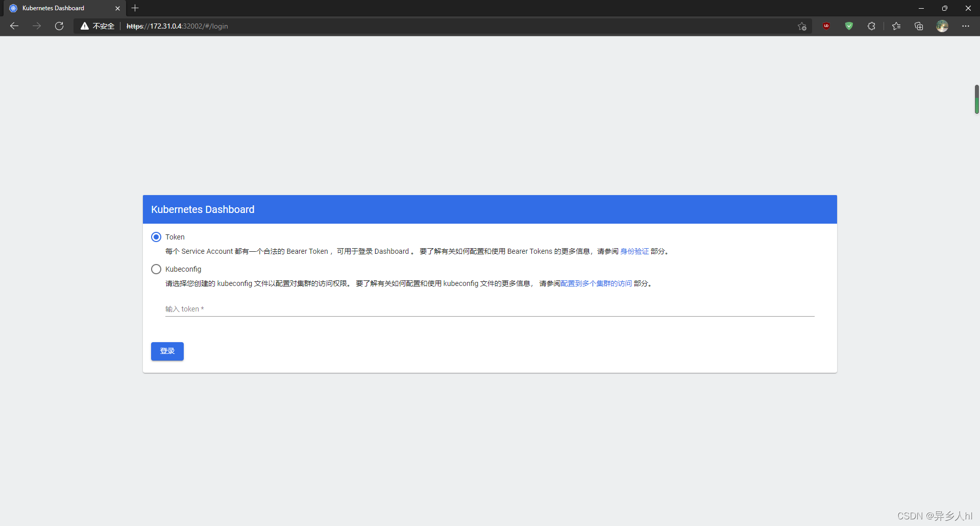This screenshot has width=980, height=526.
Task: Open the uBlock Origin extension icon
Action: click(826, 26)
